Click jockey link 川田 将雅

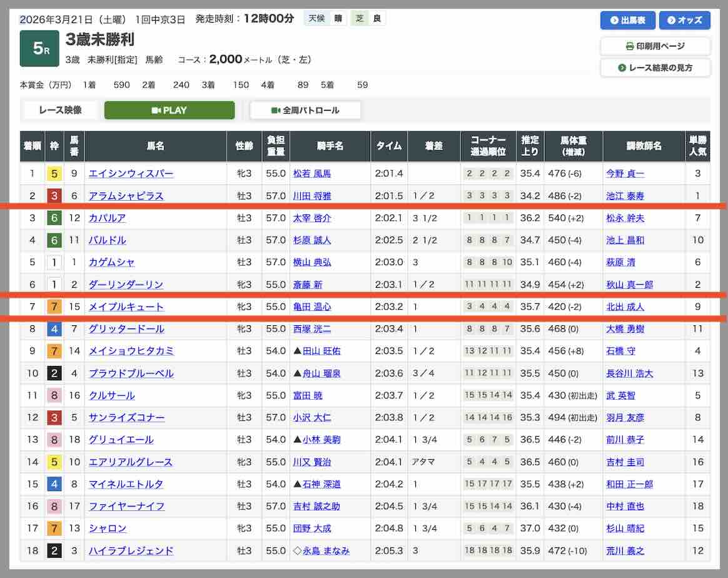(312, 196)
